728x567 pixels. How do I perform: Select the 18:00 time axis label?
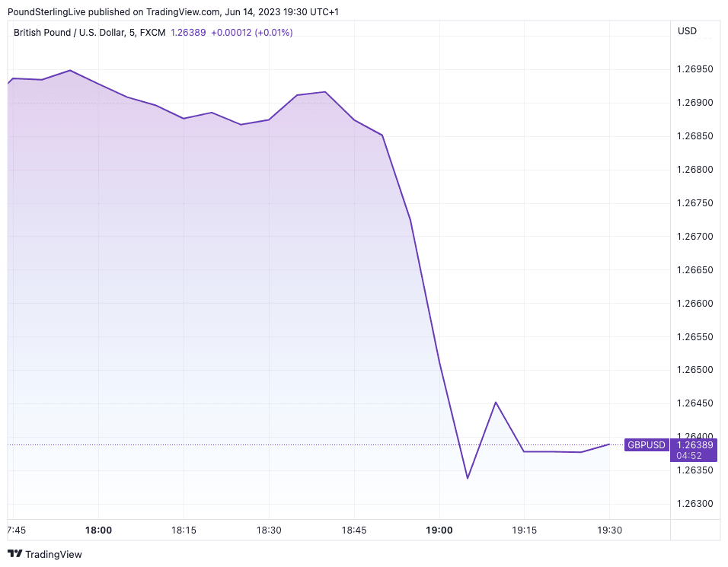click(98, 530)
